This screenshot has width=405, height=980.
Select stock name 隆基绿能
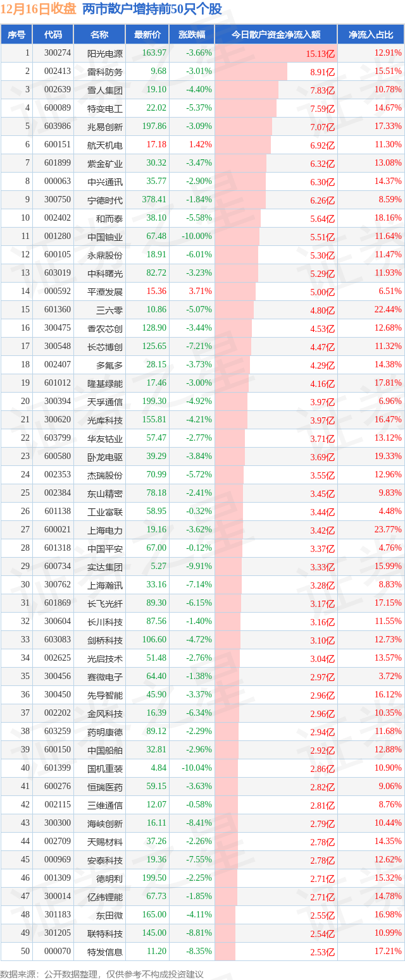[x=105, y=383]
